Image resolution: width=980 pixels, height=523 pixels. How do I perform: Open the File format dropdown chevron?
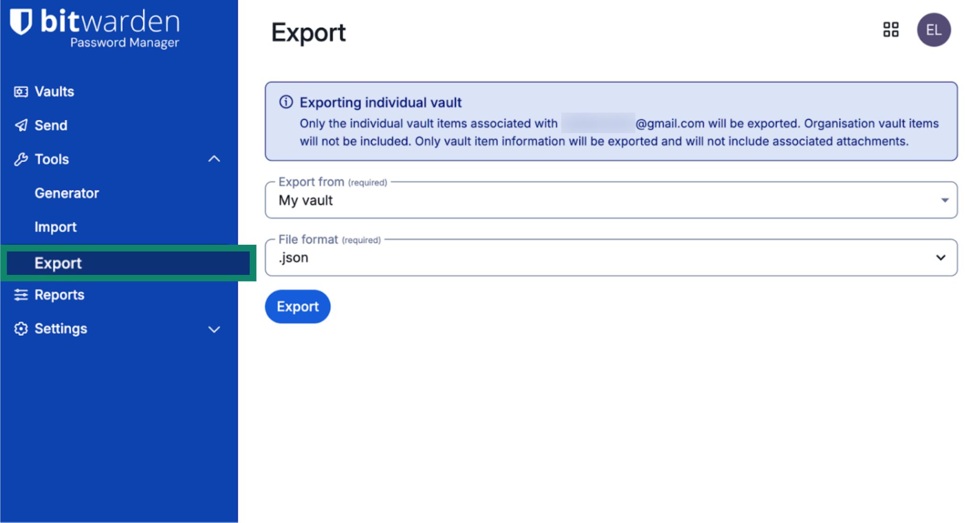(941, 258)
